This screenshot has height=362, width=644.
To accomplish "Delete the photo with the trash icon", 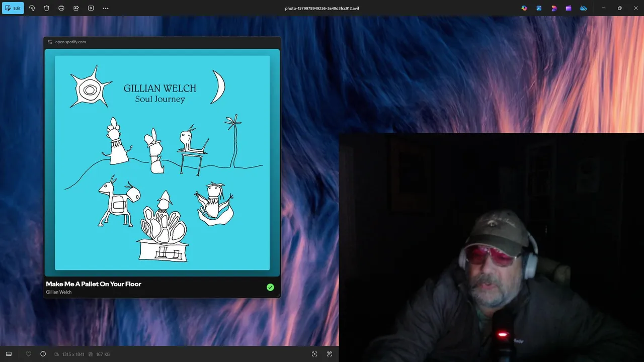I will tap(46, 8).
